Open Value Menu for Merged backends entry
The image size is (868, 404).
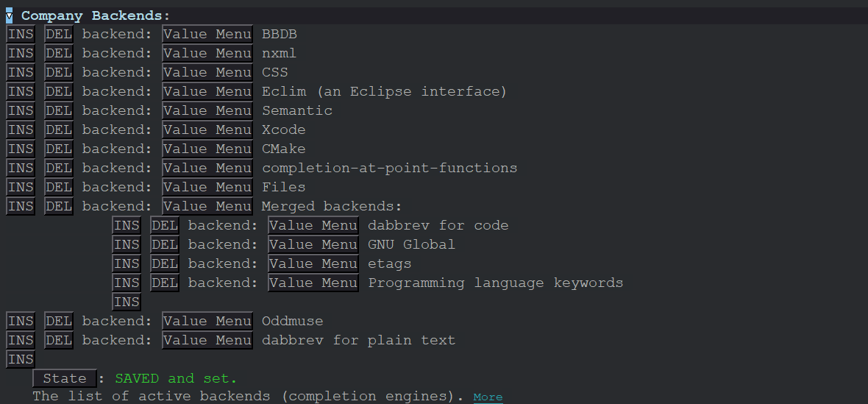207,207
